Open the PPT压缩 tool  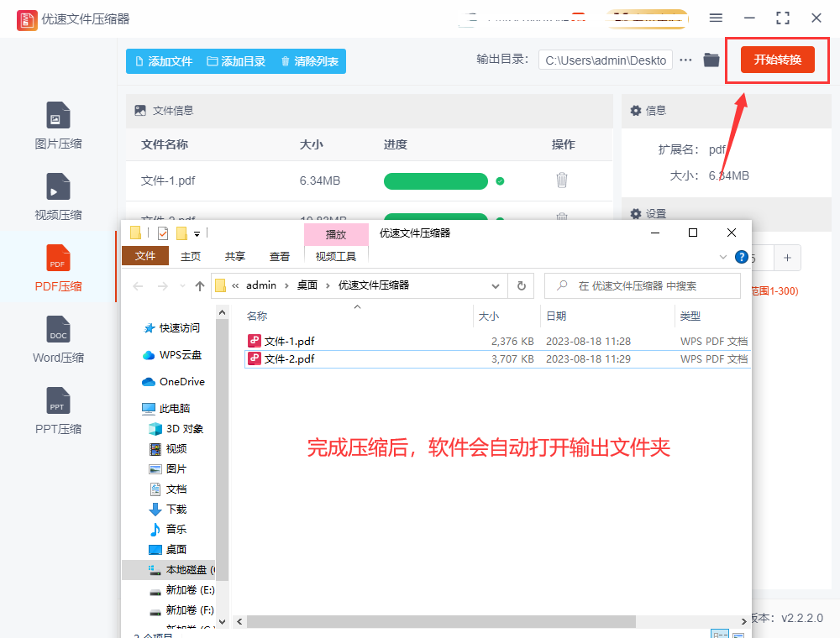pyautogui.click(x=58, y=411)
